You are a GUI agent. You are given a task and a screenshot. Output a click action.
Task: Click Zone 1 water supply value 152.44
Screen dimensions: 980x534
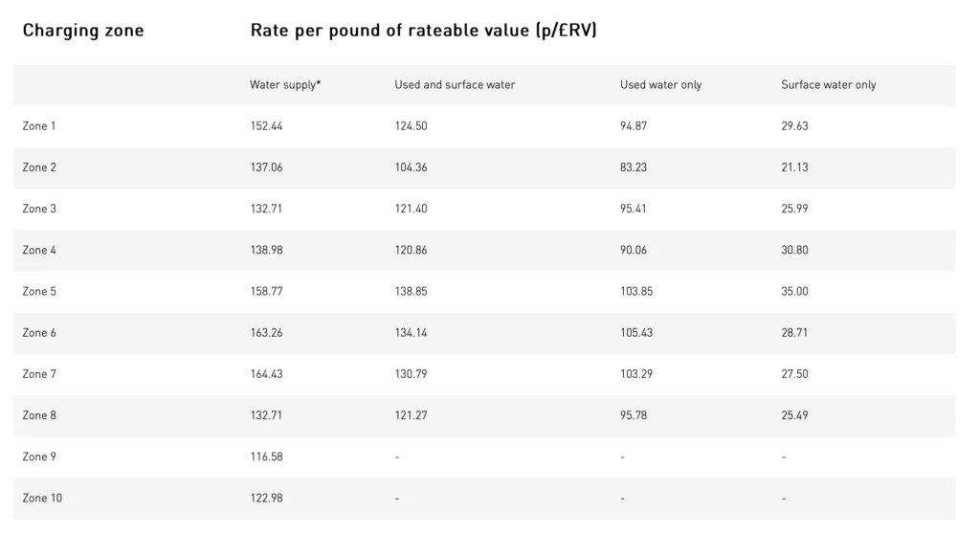pos(266,125)
